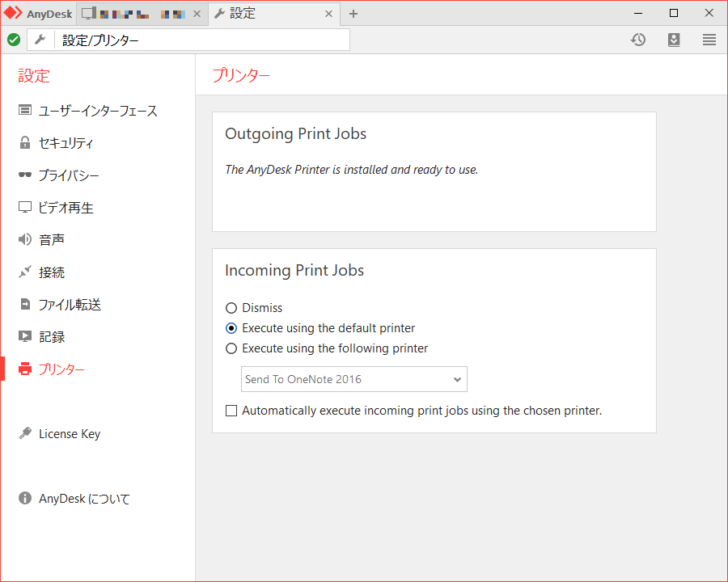Open AnyDesk について page
Image resolution: width=728 pixels, height=582 pixels.
(x=84, y=499)
